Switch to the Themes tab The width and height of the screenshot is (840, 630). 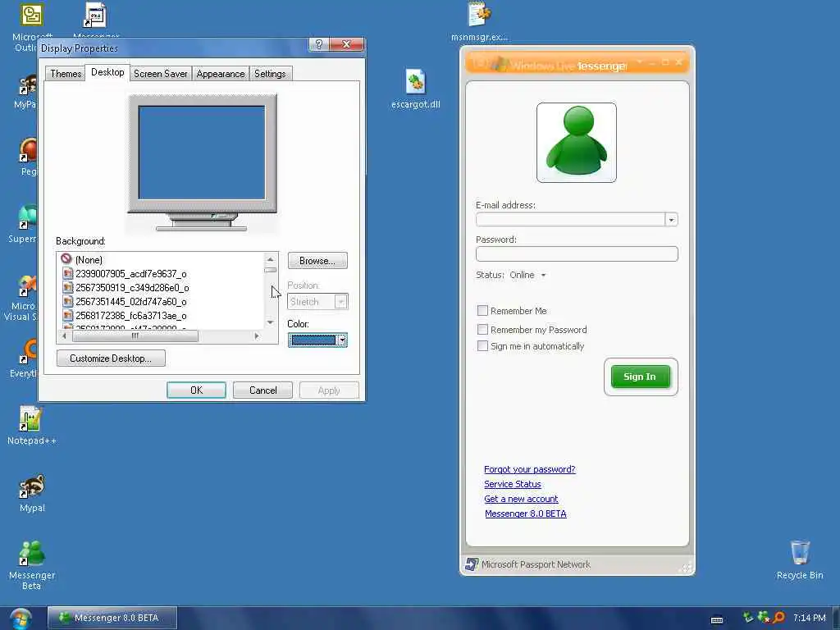[66, 73]
